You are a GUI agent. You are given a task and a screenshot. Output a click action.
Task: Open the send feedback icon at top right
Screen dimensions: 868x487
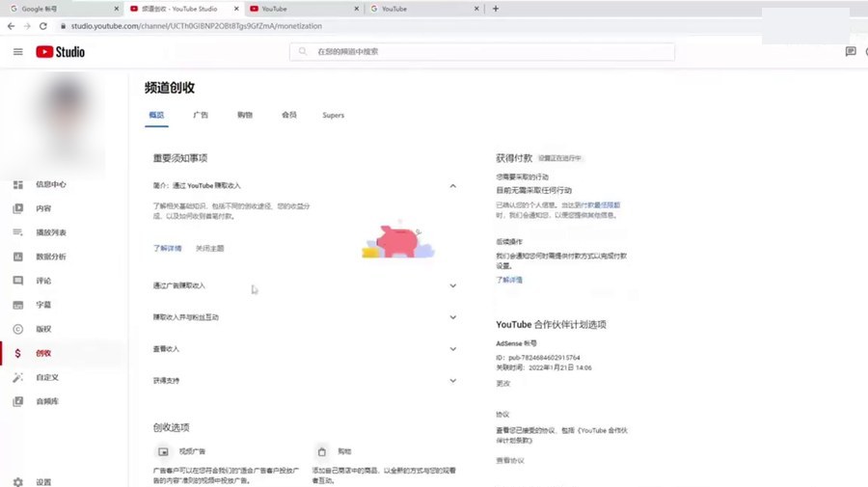point(851,51)
